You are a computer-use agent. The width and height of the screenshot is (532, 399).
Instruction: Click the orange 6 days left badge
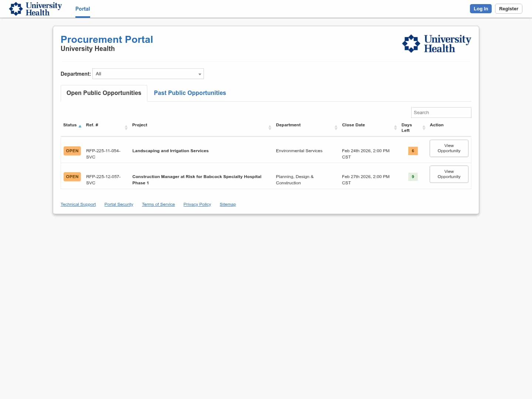pos(413,151)
